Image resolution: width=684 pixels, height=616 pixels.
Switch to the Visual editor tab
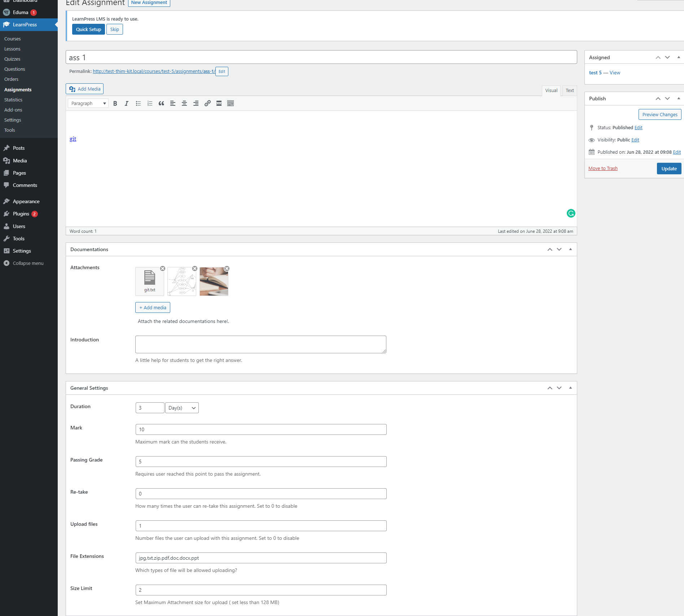click(551, 91)
